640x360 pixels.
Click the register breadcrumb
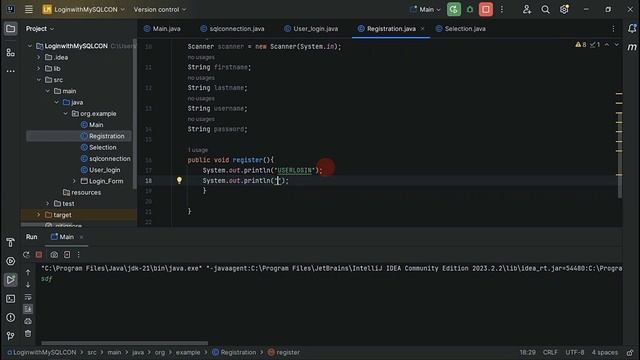(x=284, y=352)
